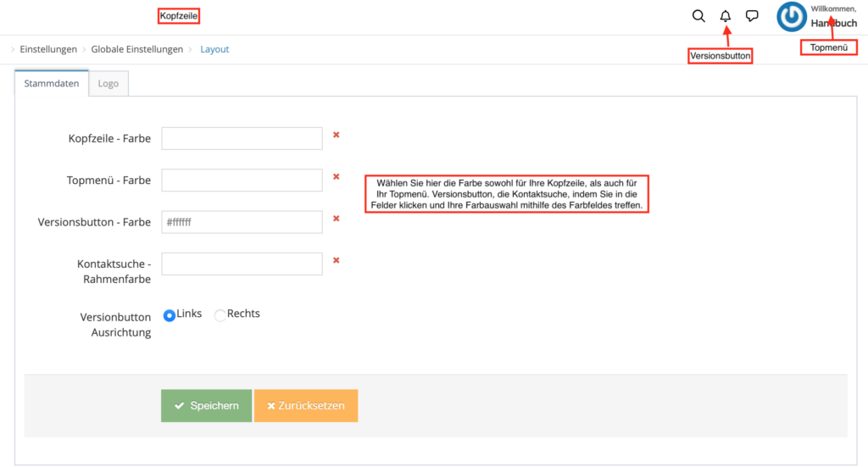Go to Einstellungen in the breadcrumb
Image resolution: width=868 pixels, height=467 pixels.
(48, 49)
